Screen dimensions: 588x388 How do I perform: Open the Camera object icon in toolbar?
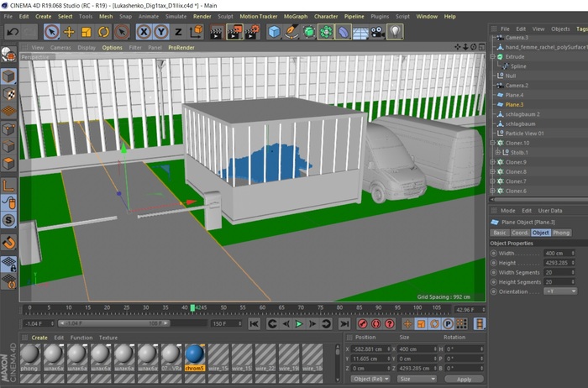377,32
